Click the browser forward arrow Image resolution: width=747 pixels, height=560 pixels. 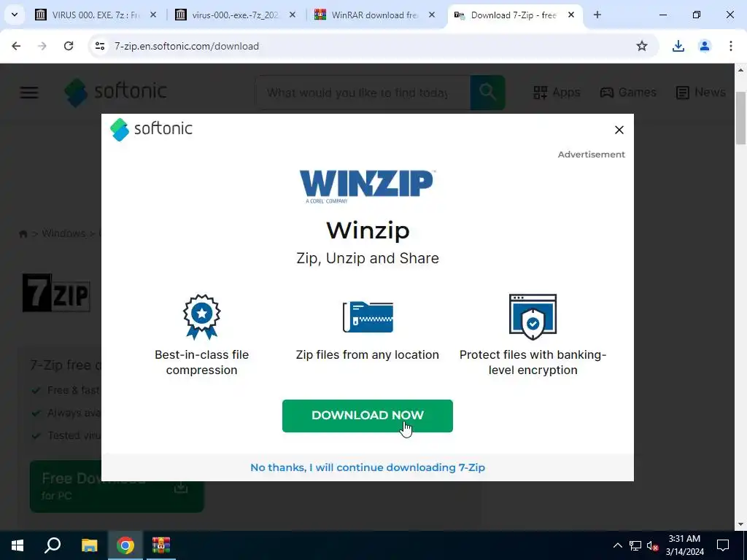click(42, 46)
